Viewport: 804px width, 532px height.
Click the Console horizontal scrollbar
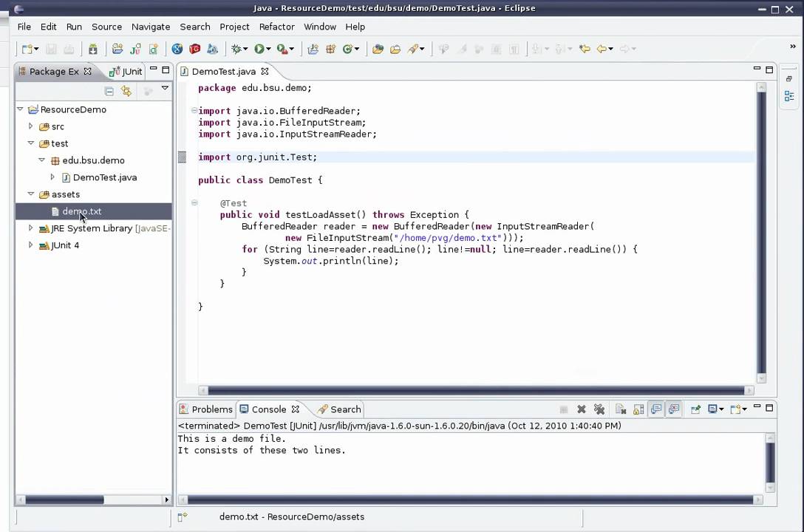[470, 499]
